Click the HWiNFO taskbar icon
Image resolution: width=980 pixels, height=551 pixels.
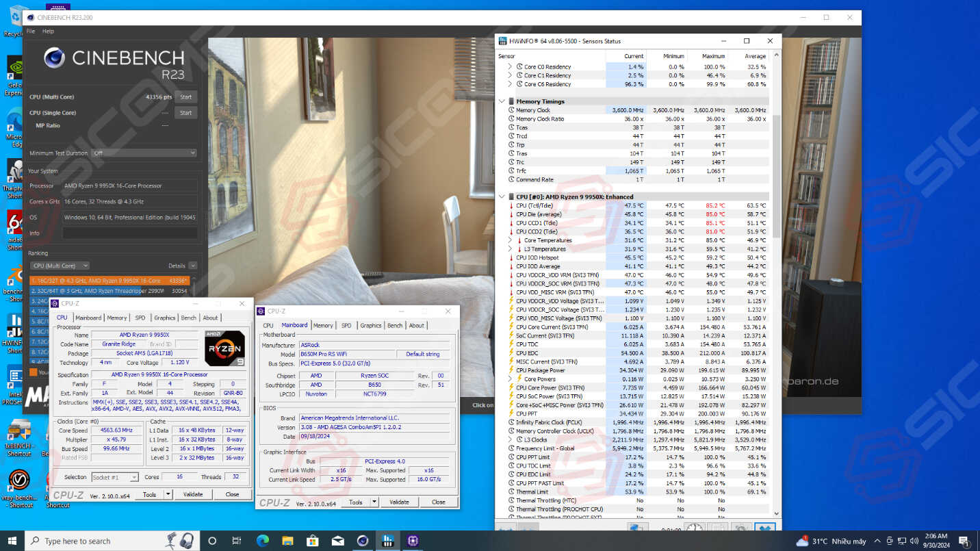click(387, 541)
